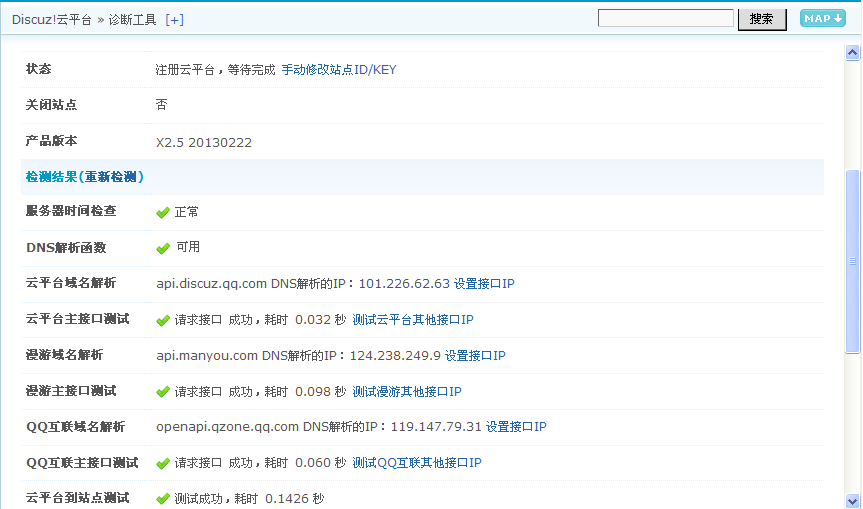Click the 产品版本 row label

point(51,141)
